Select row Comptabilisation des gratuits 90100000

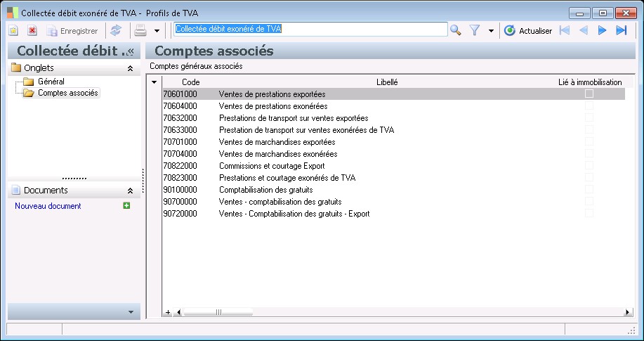pos(394,190)
